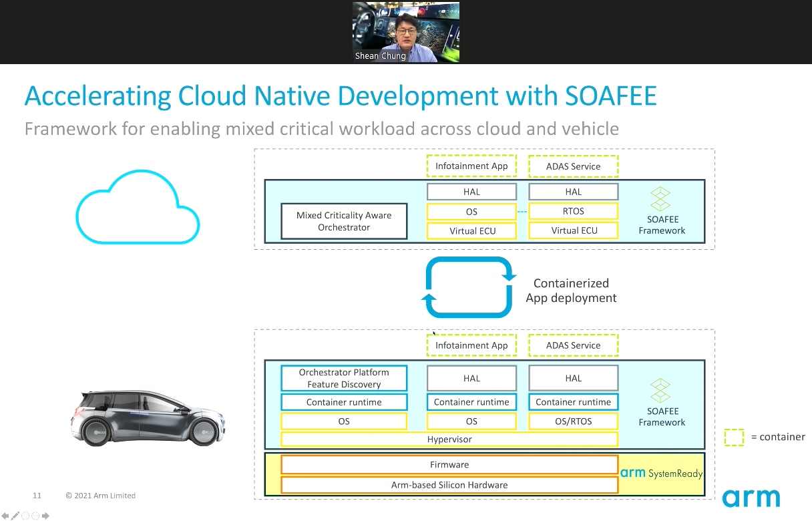Click the RTOS box in cloud section
The width and height of the screenshot is (812, 521).
pyautogui.click(x=573, y=211)
